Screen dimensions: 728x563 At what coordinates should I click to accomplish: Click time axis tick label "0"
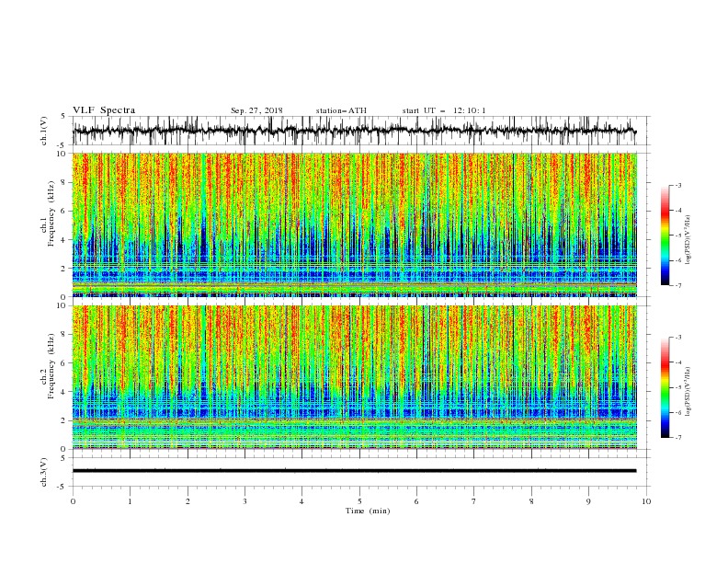(x=73, y=501)
